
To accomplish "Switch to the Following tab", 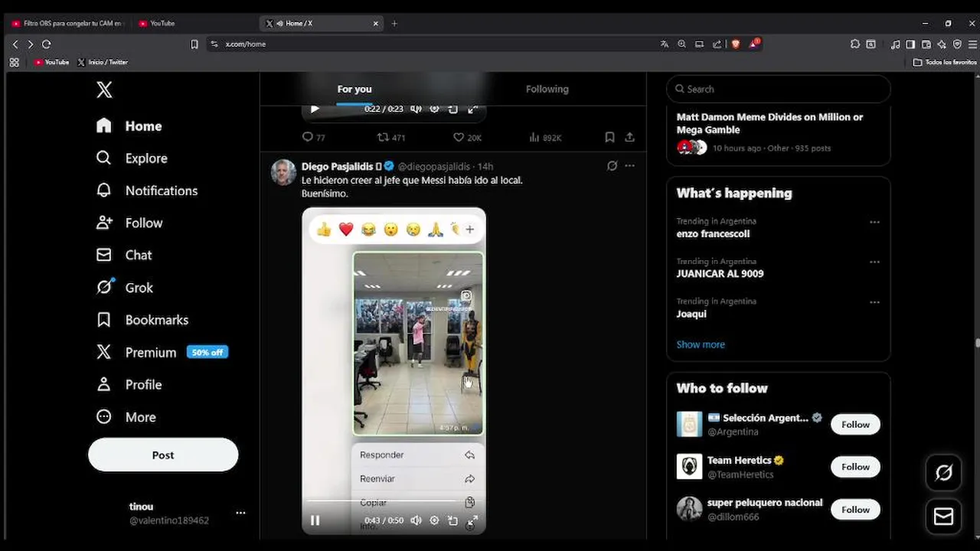I will (547, 89).
